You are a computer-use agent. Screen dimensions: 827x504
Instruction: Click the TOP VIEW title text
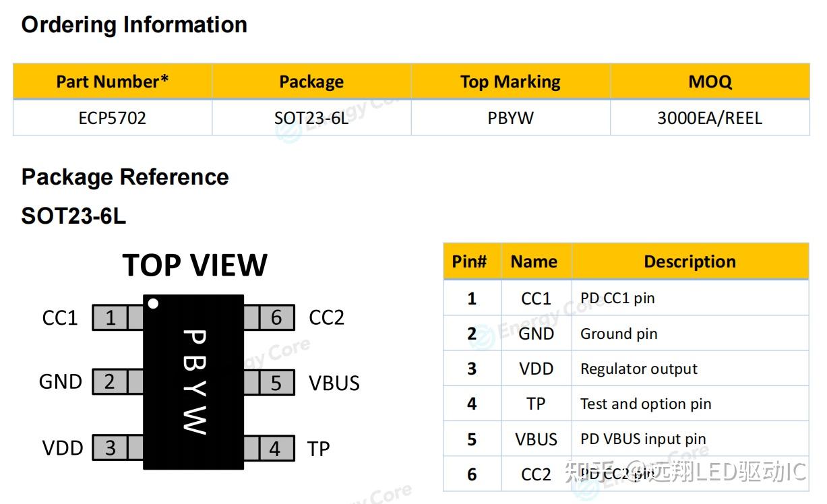click(x=195, y=265)
